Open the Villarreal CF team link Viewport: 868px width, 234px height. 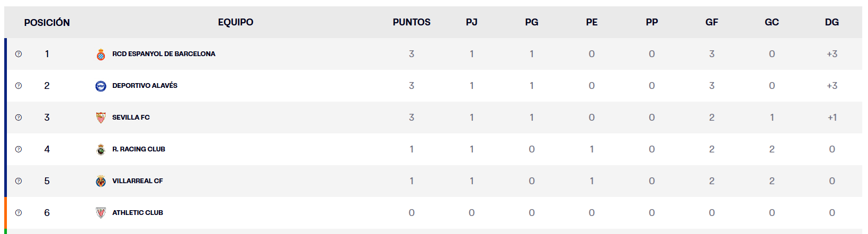137,181
